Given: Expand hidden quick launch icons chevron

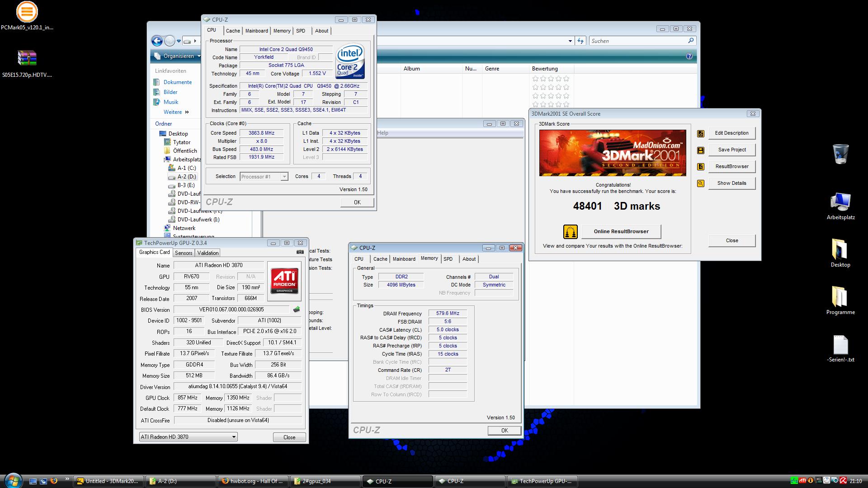Looking at the screenshot, I should [67, 479].
